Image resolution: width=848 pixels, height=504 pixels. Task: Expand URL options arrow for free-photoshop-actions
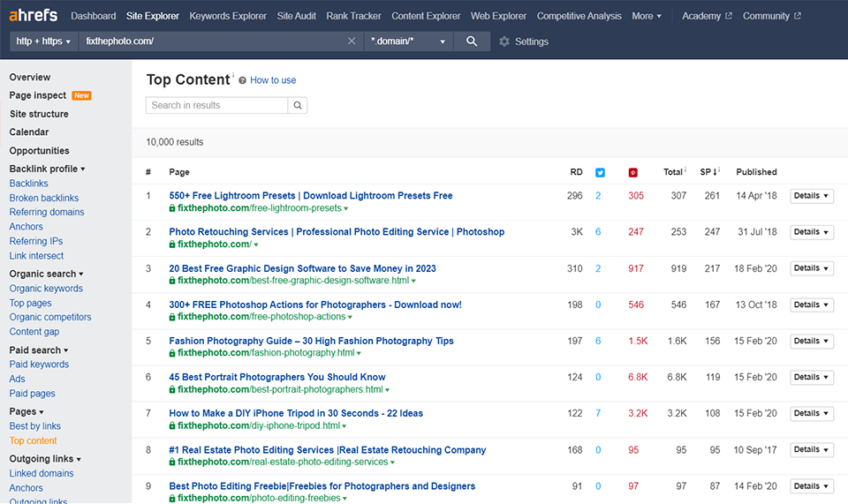click(350, 318)
